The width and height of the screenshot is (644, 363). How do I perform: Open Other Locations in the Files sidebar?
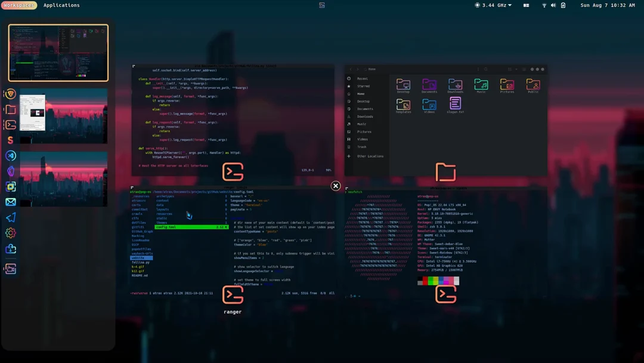pyautogui.click(x=370, y=156)
